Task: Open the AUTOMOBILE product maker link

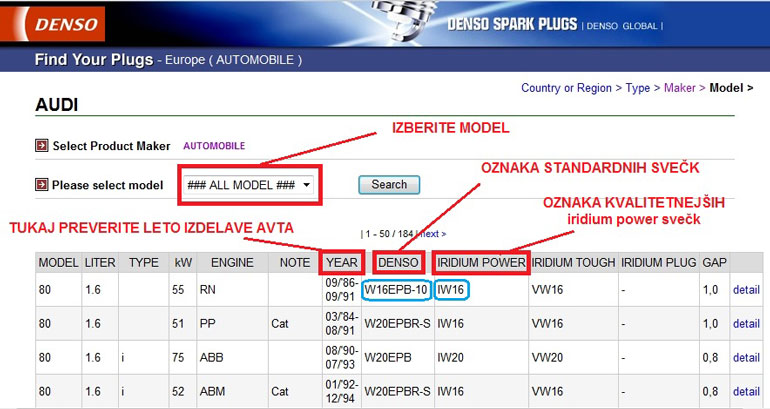Action: tap(214, 146)
